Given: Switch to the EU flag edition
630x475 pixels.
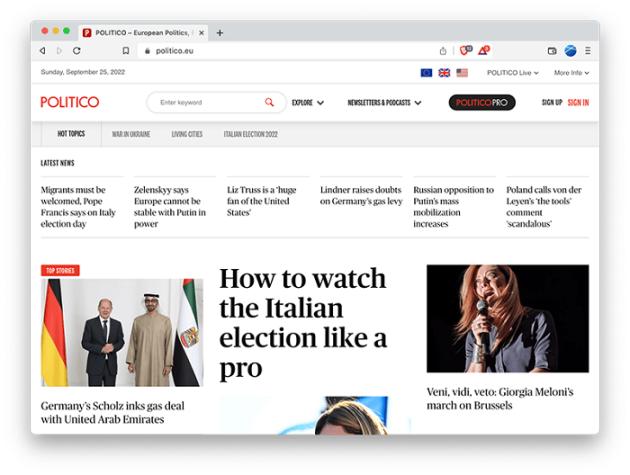Looking at the screenshot, I should coord(426,73).
